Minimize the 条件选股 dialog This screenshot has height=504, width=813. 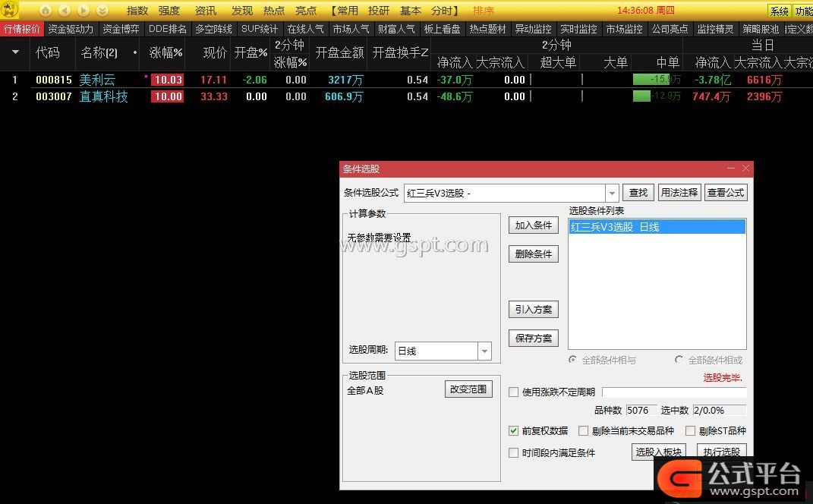pyautogui.click(x=731, y=169)
